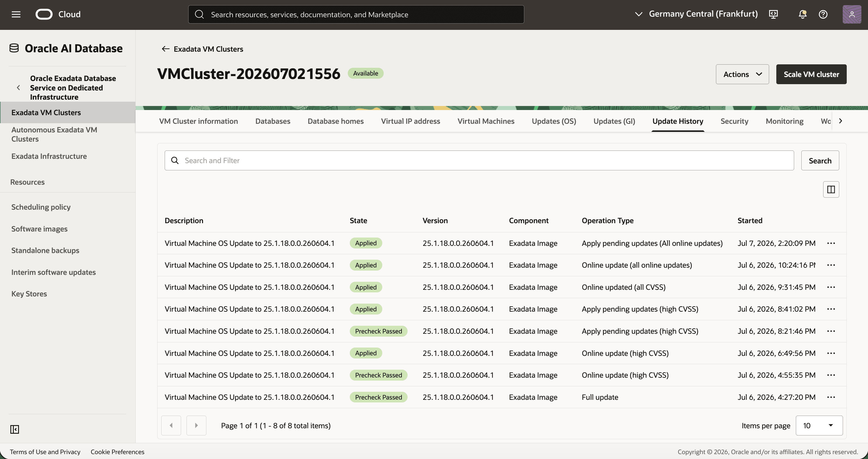Click the "Full update" operation type cell
This screenshot has width=868, height=459.
(x=600, y=397)
